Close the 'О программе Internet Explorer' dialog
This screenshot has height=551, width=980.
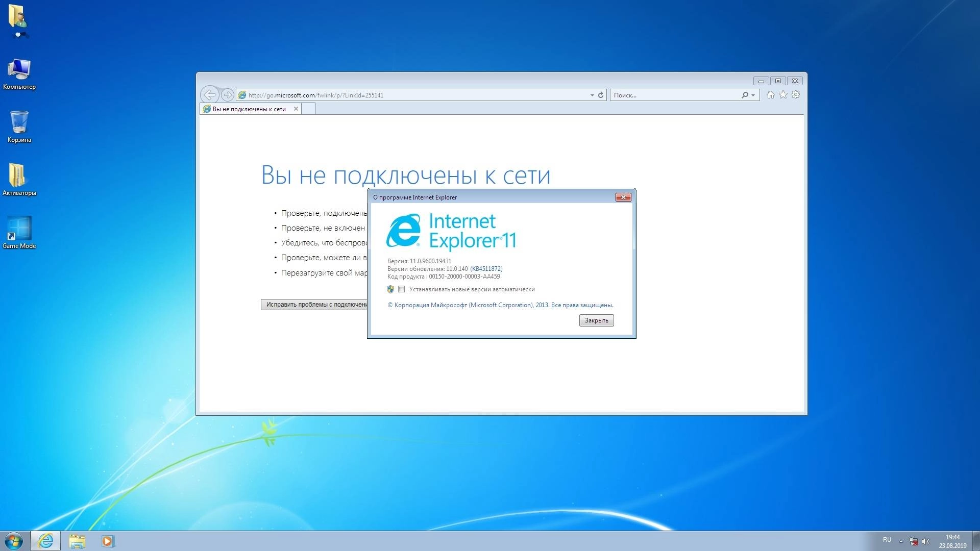coord(623,197)
